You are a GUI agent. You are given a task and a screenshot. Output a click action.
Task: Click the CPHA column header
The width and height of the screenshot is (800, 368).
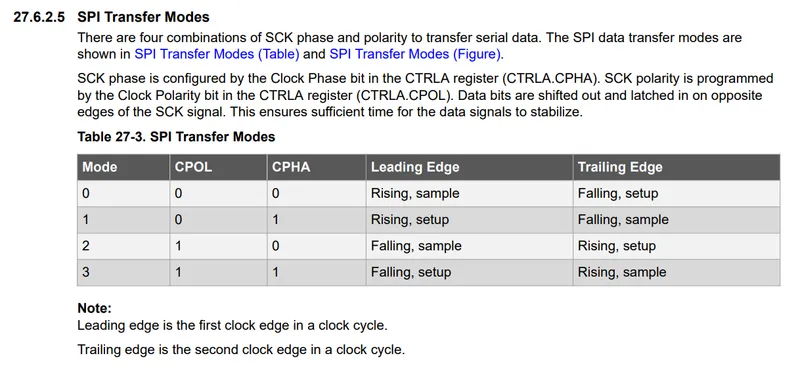click(316, 167)
